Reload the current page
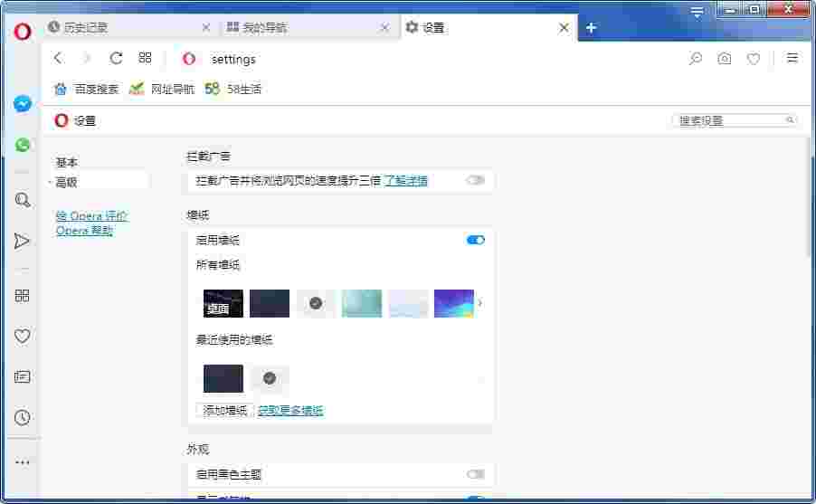Image resolution: width=816 pixels, height=504 pixels. click(116, 58)
